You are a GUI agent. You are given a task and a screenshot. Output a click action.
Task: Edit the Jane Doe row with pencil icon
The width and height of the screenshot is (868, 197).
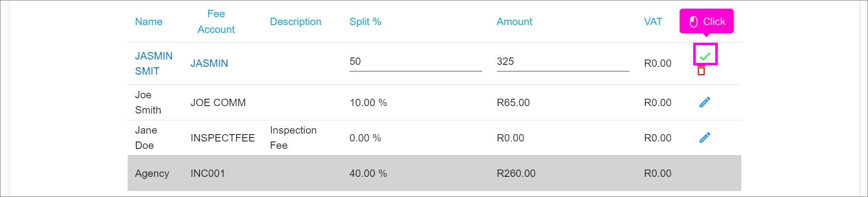coord(705,138)
